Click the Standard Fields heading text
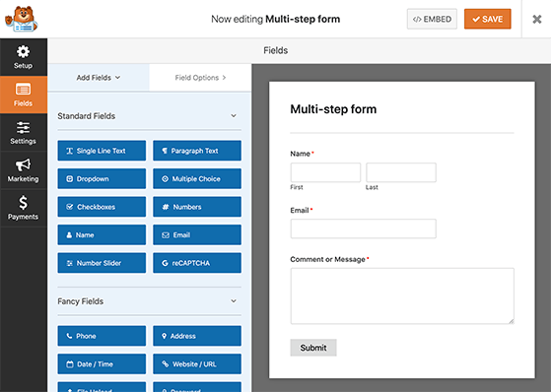 point(87,116)
